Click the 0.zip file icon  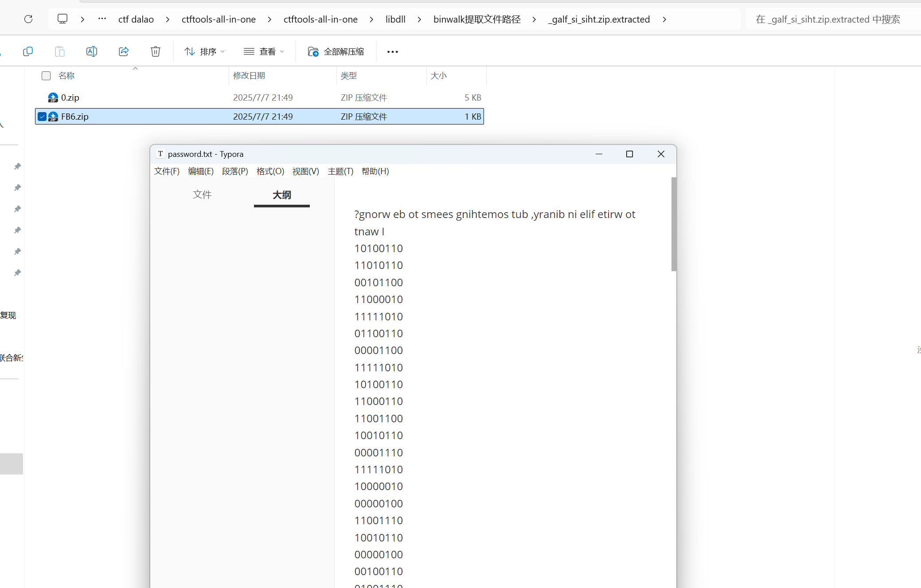(x=53, y=97)
